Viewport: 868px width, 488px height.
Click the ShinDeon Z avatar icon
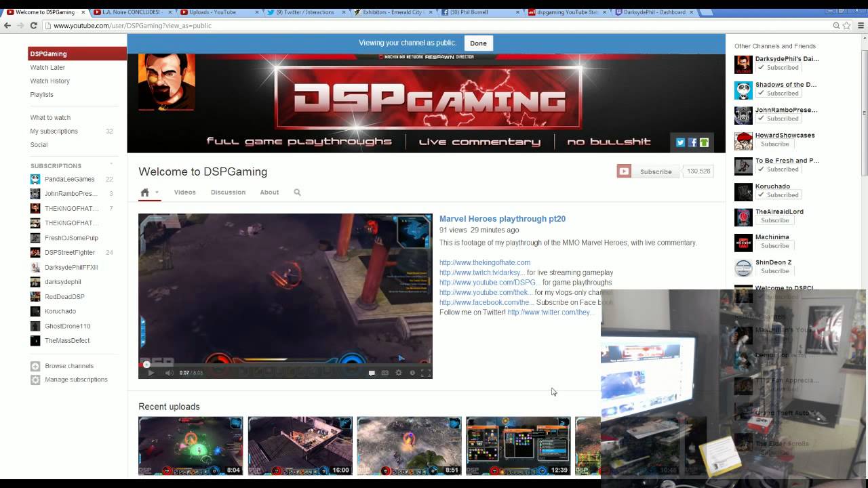[x=743, y=268]
